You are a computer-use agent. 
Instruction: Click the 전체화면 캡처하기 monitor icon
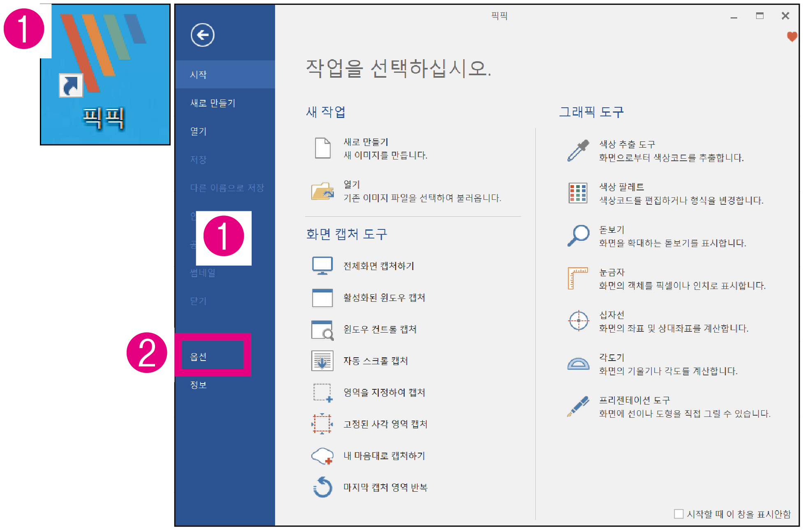tap(322, 266)
